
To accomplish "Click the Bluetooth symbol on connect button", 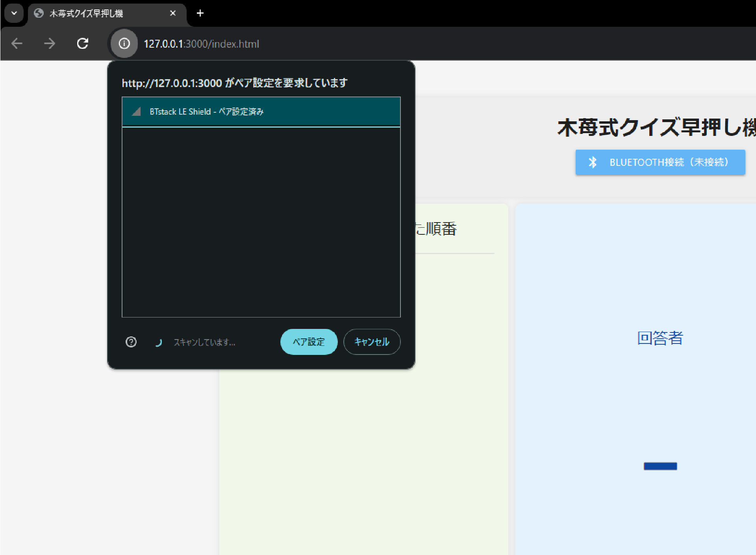I will pyautogui.click(x=593, y=162).
